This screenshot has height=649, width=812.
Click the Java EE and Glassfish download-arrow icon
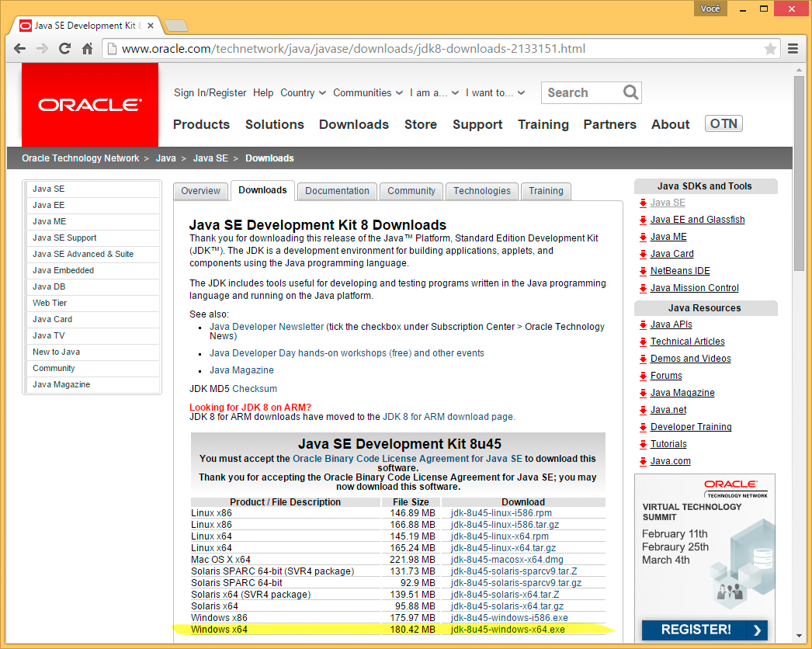click(x=643, y=220)
